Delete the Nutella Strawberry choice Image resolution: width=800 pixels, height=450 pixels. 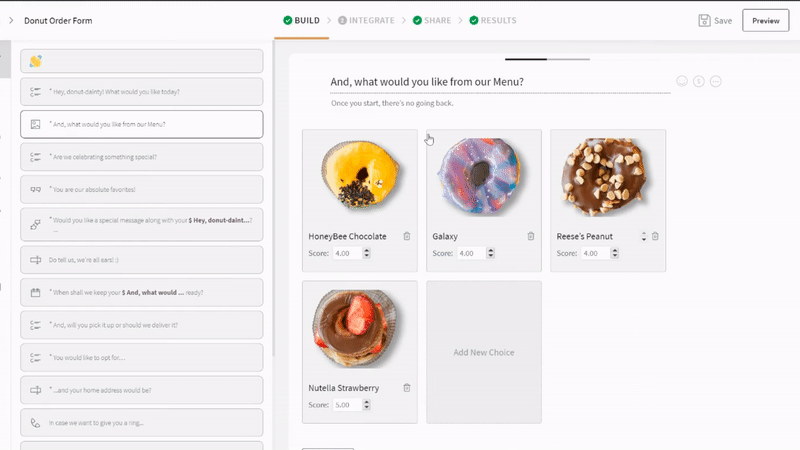tap(407, 388)
